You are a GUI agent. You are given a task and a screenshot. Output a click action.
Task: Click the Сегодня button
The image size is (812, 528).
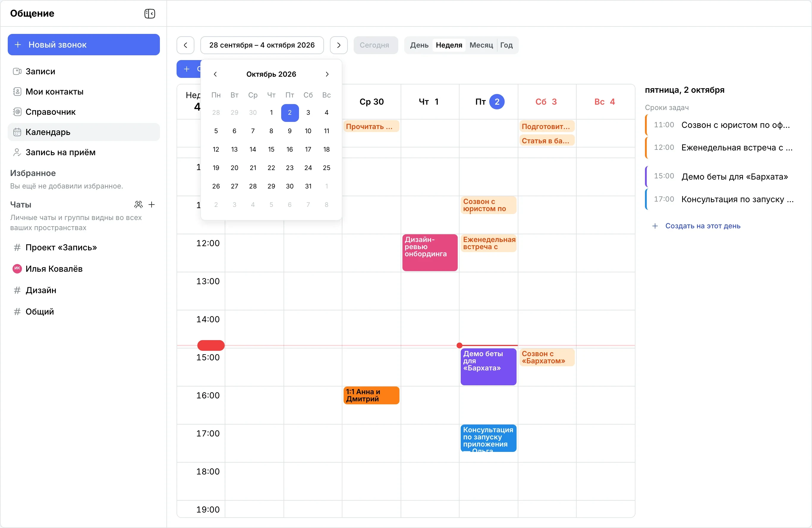[x=375, y=45]
